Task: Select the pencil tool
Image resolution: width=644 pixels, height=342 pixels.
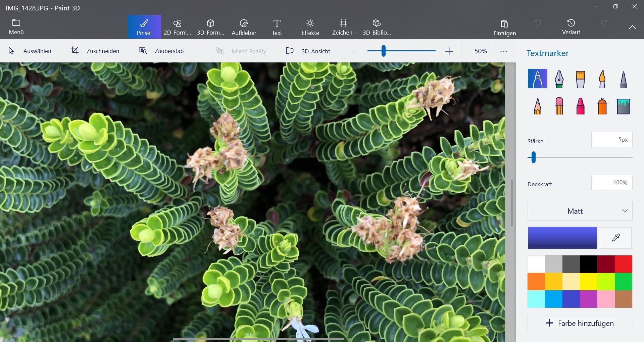Action: [x=537, y=106]
